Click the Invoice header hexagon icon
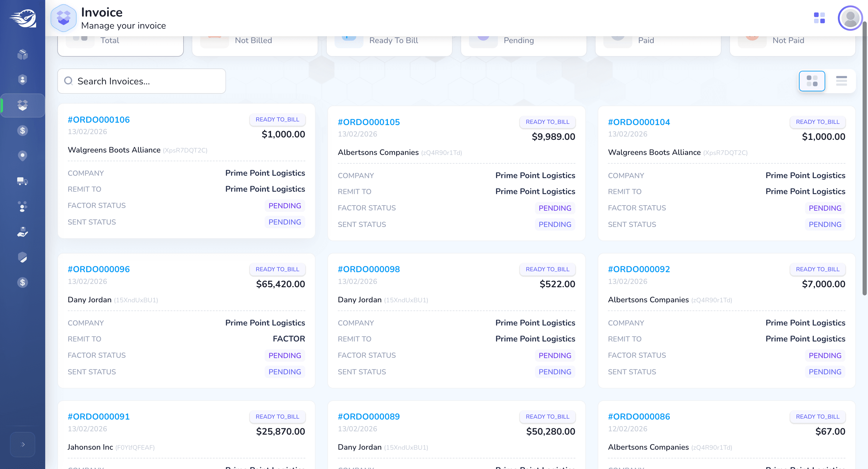This screenshot has width=868, height=469. click(x=63, y=18)
